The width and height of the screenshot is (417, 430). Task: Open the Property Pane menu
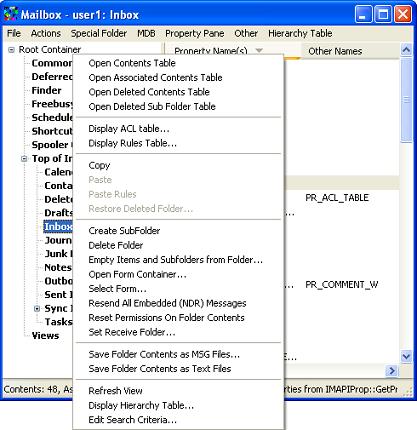click(195, 33)
